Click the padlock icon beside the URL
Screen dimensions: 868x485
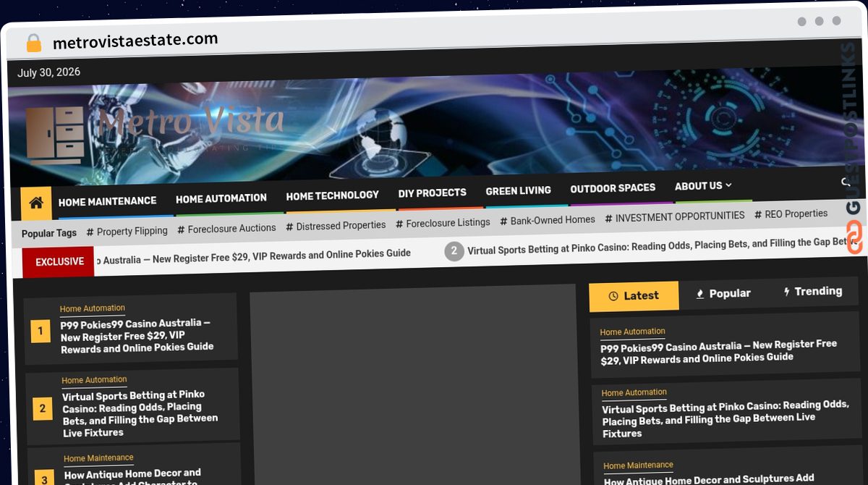coord(33,43)
